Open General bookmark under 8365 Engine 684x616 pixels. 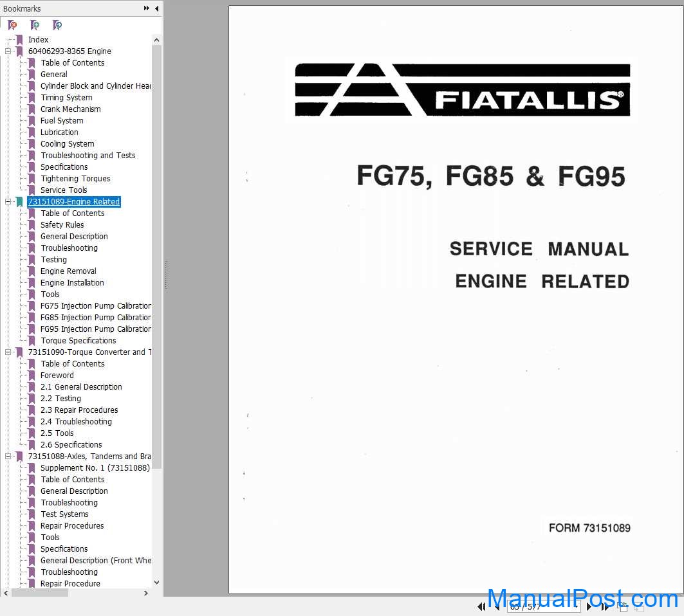[54, 74]
